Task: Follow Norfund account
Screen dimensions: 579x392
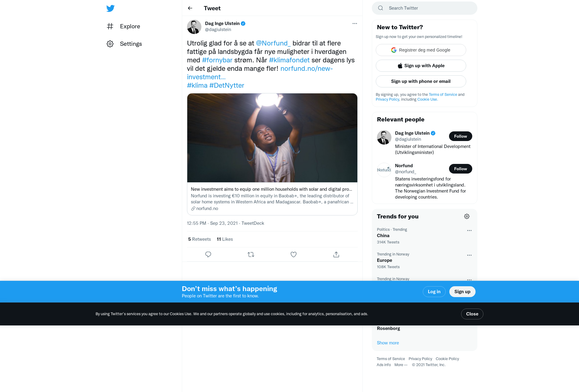Action: click(460, 169)
